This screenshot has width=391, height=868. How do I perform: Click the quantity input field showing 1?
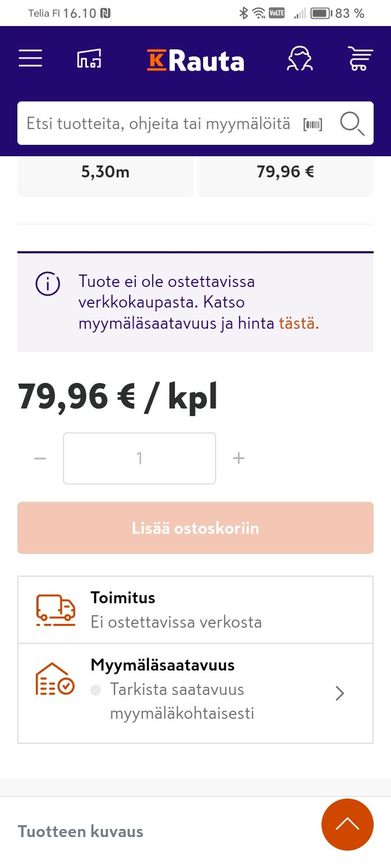tap(140, 458)
